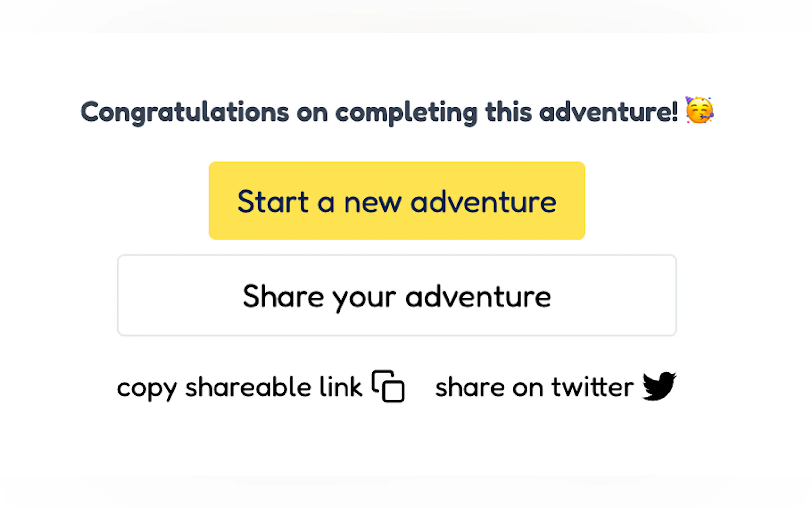Click the word "this" in the heading
The image size is (812, 508).
coord(508,112)
